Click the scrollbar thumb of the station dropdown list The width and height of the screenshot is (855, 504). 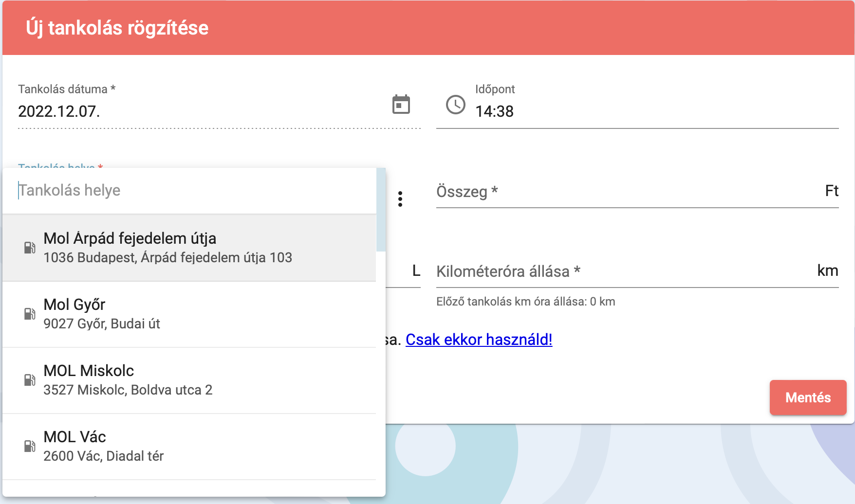pos(381,210)
